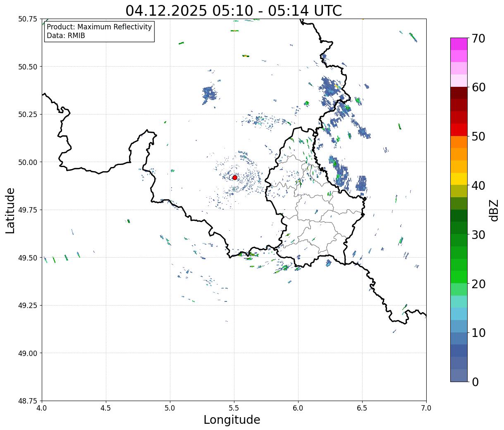Viewport: 504px width, 430px height.
Task: Click the longitude tick label 5.0
Action: coord(170,408)
